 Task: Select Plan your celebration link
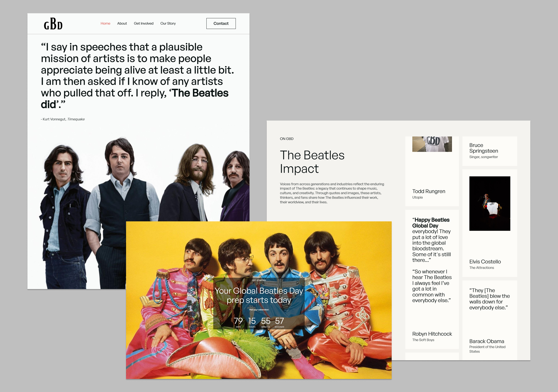point(259,310)
